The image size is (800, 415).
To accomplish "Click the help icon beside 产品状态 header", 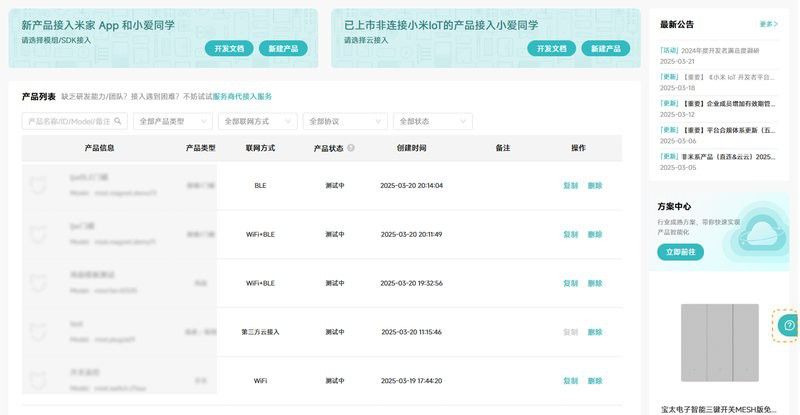I will pos(351,148).
